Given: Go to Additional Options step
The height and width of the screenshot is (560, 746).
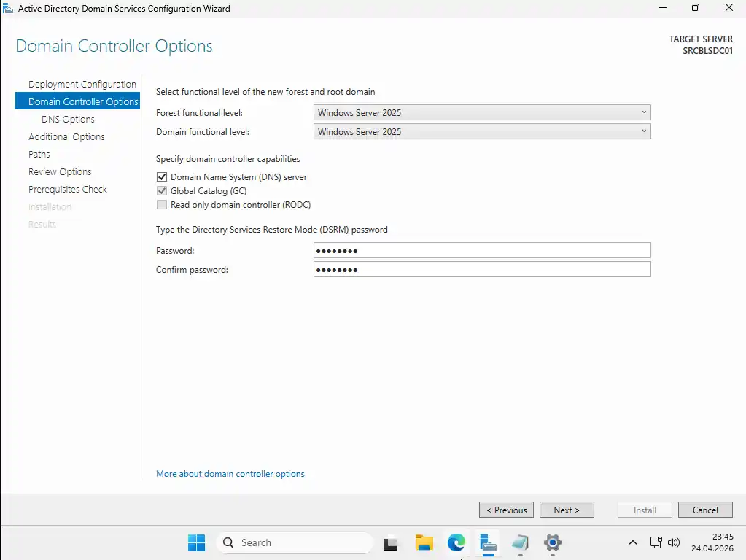Looking at the screenshot, I should point(66,136).
